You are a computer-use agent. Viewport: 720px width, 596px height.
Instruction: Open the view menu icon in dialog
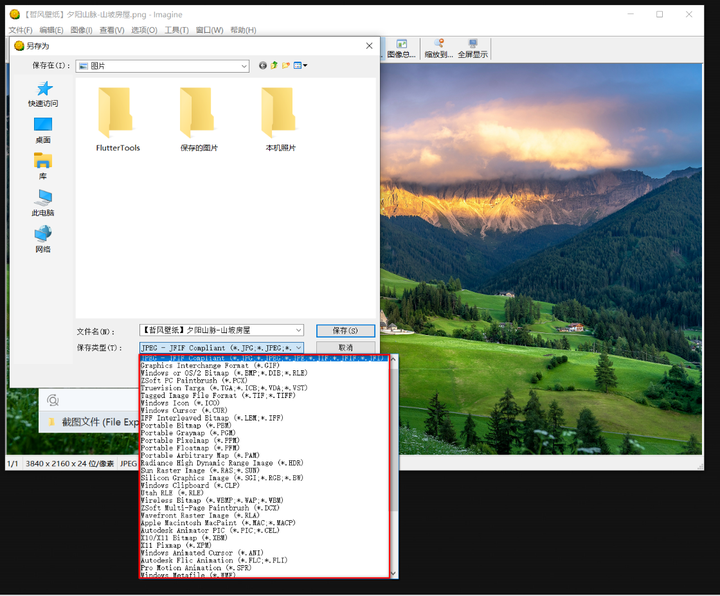(x=300, y=66)
